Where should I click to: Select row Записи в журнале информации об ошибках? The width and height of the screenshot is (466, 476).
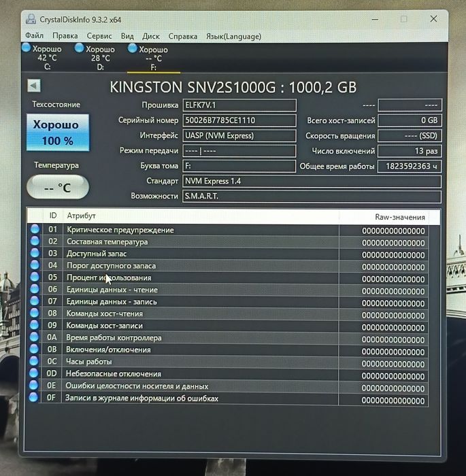(x=229, y=399)
